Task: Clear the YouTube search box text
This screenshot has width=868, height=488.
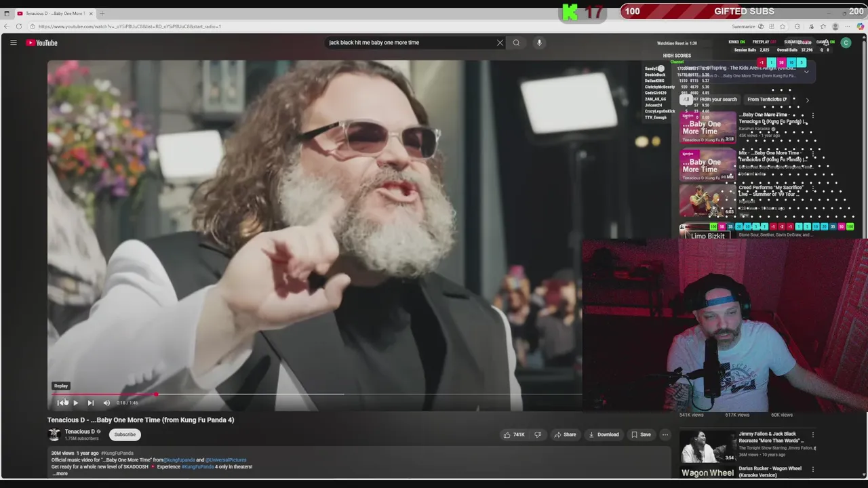Action: coord(500,43)
